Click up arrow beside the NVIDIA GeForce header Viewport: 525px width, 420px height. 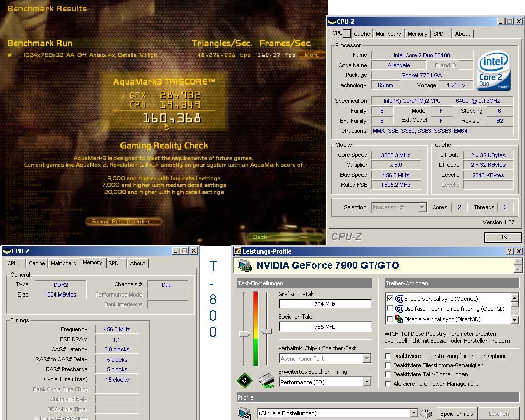[x=518, y=261]
